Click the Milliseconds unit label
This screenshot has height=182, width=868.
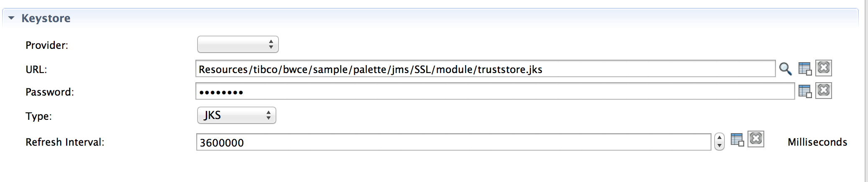pos(817,142)
